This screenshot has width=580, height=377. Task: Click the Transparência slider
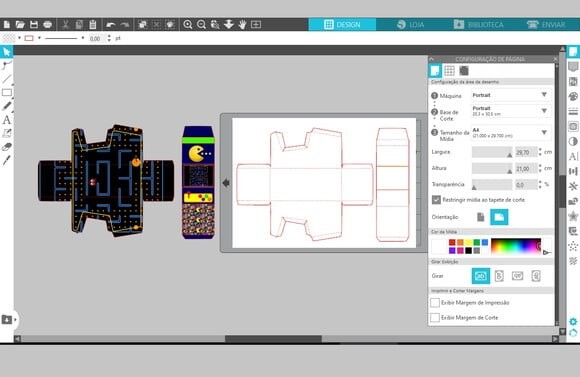492,185
